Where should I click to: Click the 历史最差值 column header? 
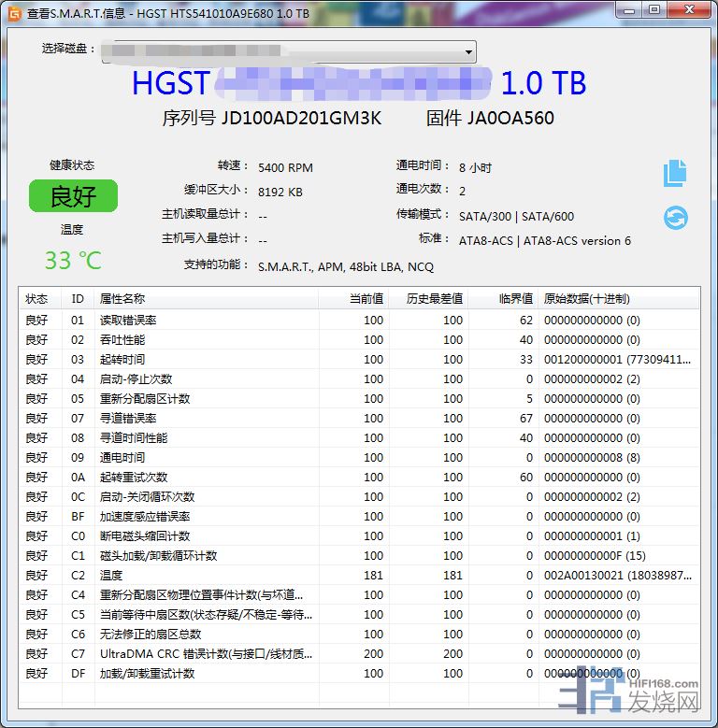[x=435, y=299]
